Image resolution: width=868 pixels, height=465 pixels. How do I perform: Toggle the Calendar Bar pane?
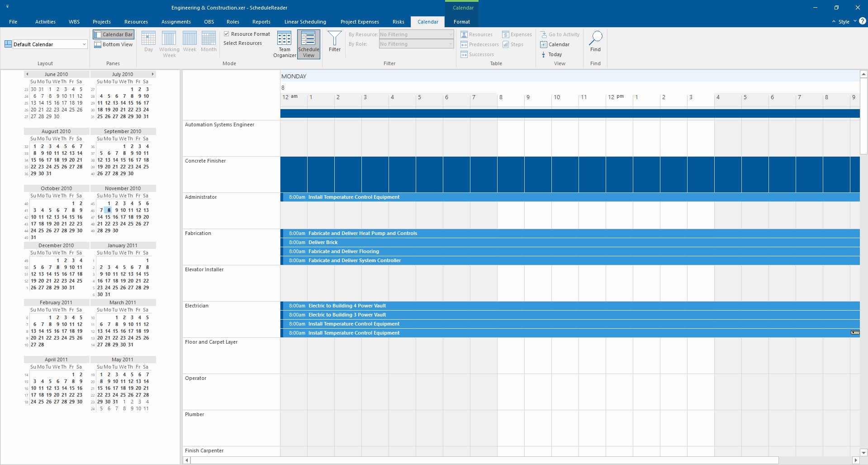[x=113, y=34]
